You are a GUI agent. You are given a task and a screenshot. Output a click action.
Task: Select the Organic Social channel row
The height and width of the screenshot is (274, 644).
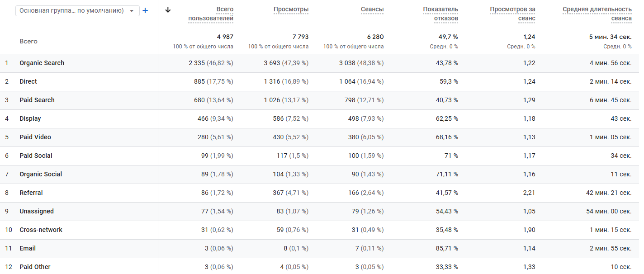point(41,175)
